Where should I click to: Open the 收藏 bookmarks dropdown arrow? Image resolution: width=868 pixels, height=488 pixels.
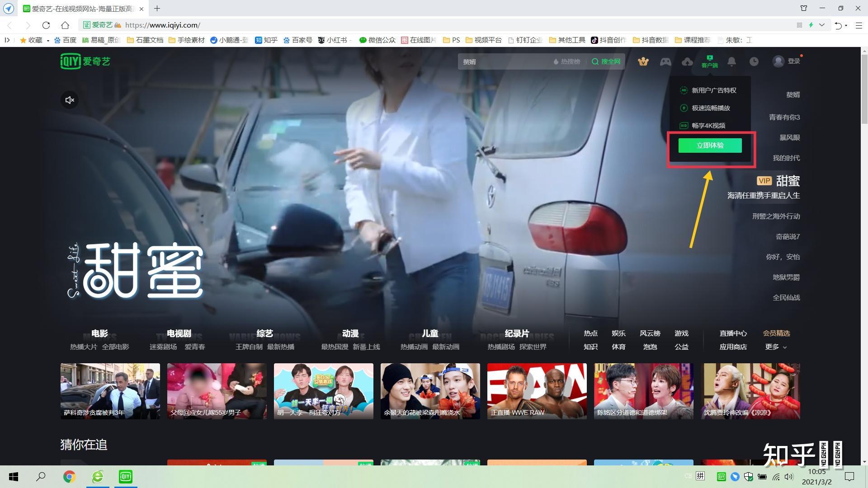pyautogui.click(x=48, y=41)
